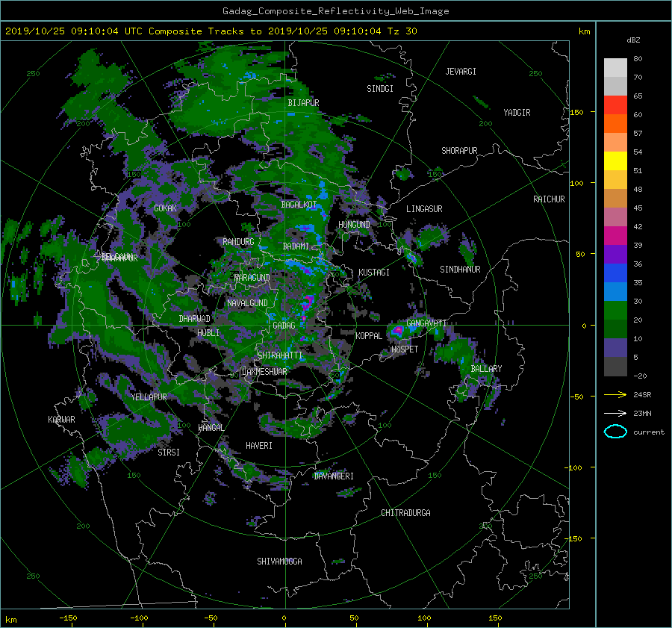Click the HUBLI city label
The width and height of the screenshot is (672, 628).
coord(208,332)
